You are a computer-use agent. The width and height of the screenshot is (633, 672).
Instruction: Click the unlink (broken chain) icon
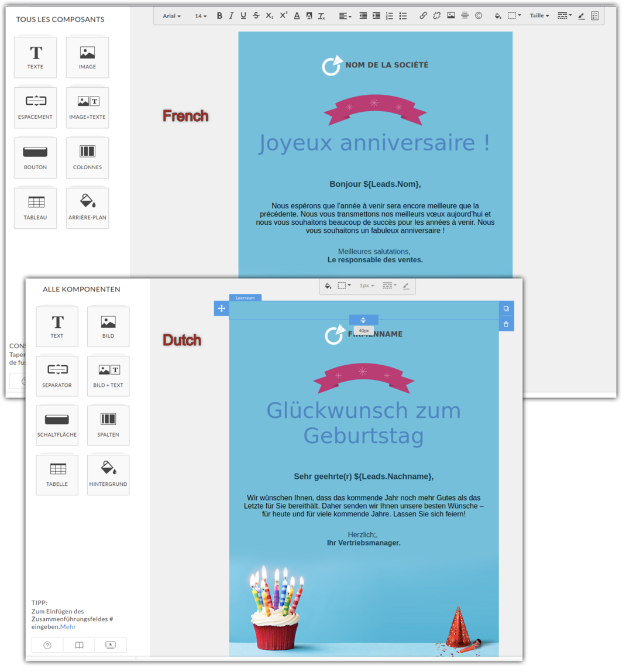pyautogui.click(x=437, y=16)
